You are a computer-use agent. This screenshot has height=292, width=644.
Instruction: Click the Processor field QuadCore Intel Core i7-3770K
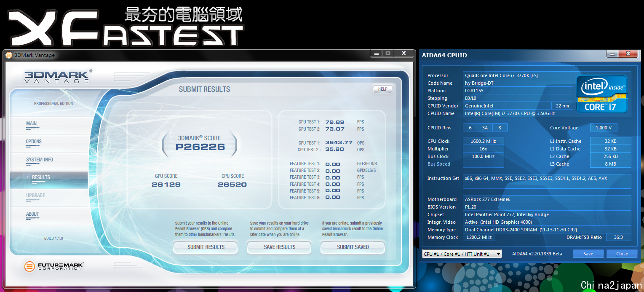click(518, 75)
